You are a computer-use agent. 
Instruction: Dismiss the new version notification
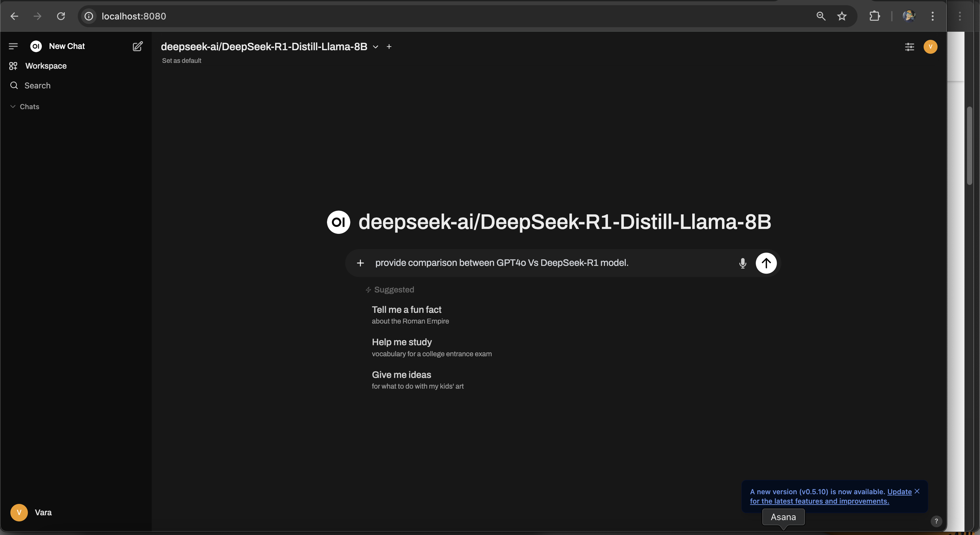(x=917, y=491)
